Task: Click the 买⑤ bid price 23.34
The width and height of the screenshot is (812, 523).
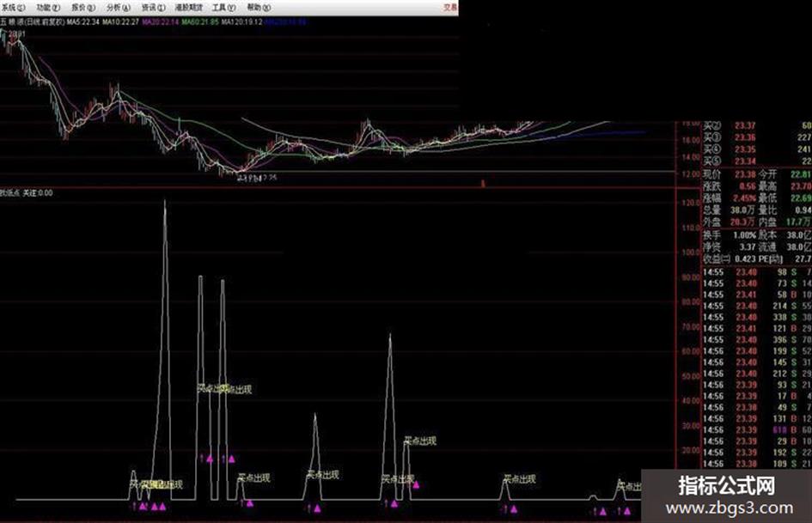Action: point(745,161)
